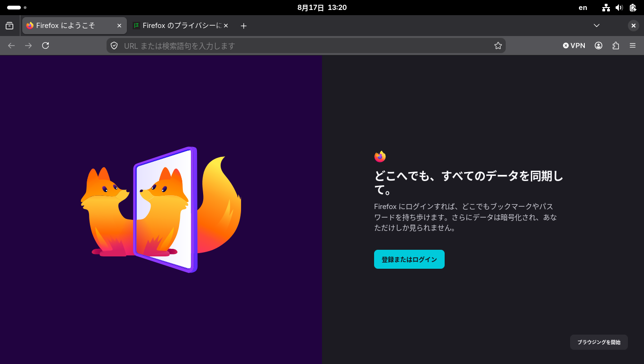
Task: Click the heading どこへでも、すべてのデータを同期して。
Action: [x=469, y=183]
